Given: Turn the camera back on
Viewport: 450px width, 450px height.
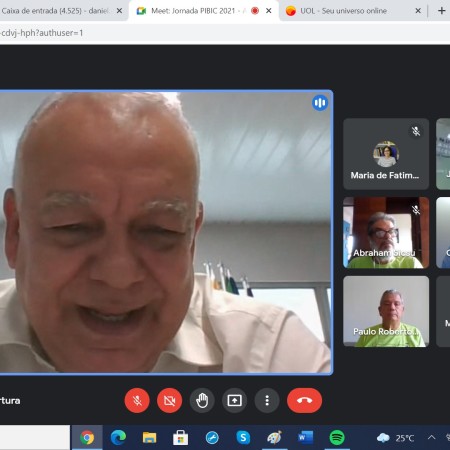Looking at the screenshot, I should pyautogui.click(x=169, y=400).
